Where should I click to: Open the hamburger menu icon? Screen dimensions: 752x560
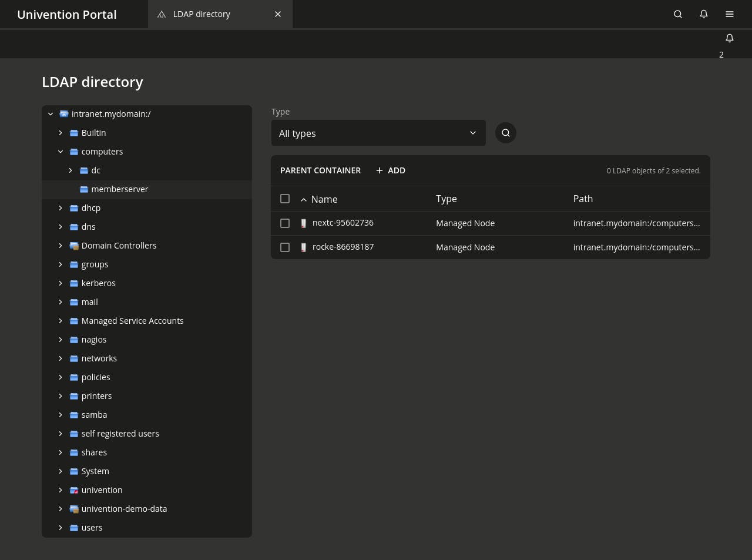pyautogui.click(x=730, y=14)
